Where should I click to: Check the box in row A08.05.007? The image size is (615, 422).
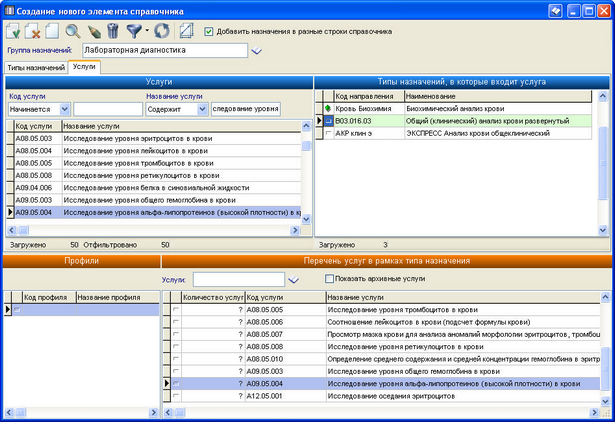tap(176, 334)
